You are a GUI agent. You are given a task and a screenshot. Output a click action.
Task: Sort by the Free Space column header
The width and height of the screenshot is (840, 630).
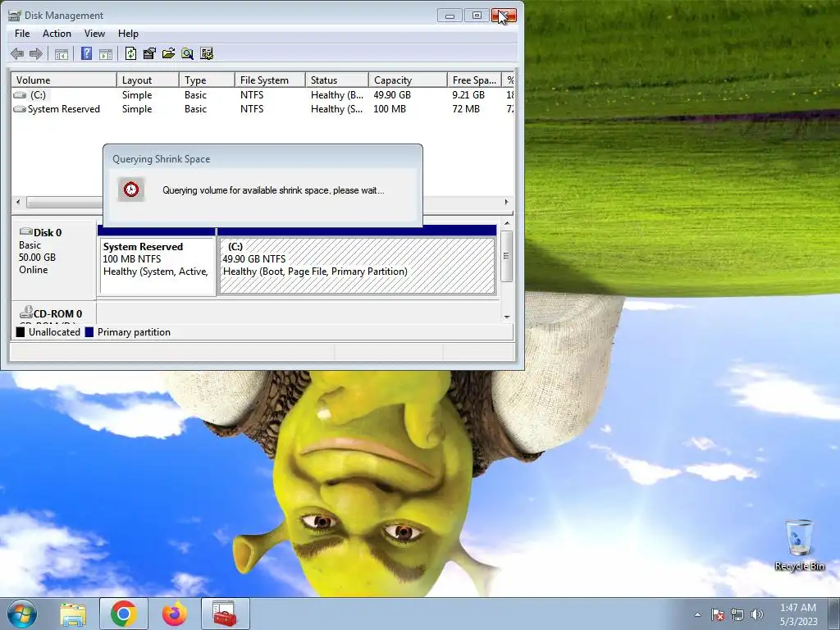tap(474, 80)
